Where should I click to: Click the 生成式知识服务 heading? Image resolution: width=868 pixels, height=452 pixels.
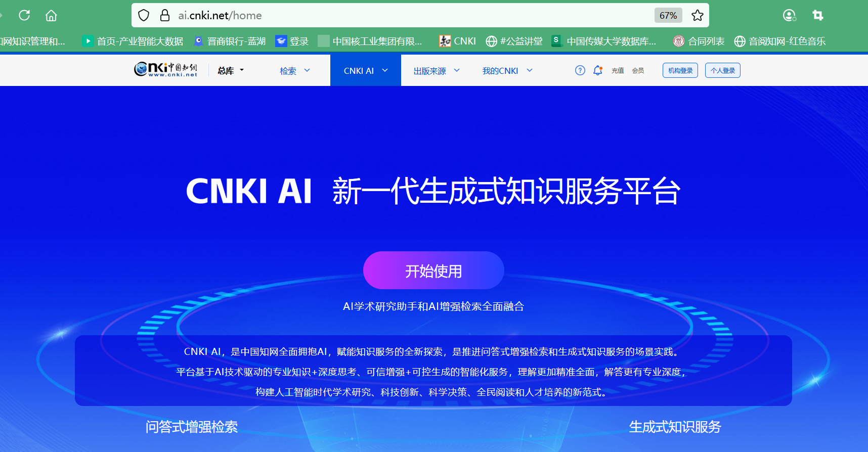tap(675, 427)
